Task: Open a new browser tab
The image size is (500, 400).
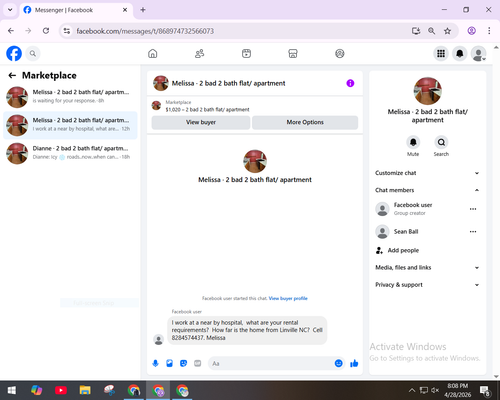Action: [x=143, y=10]
